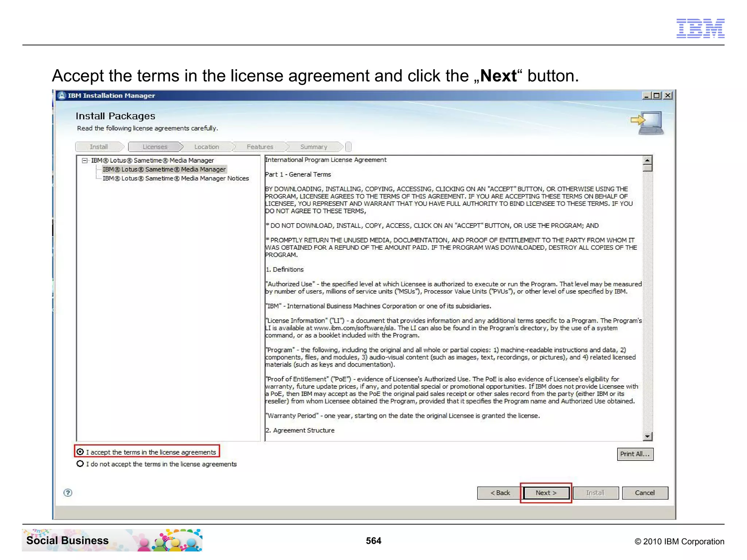Click the IBM Installation Manager title icon

62,96
